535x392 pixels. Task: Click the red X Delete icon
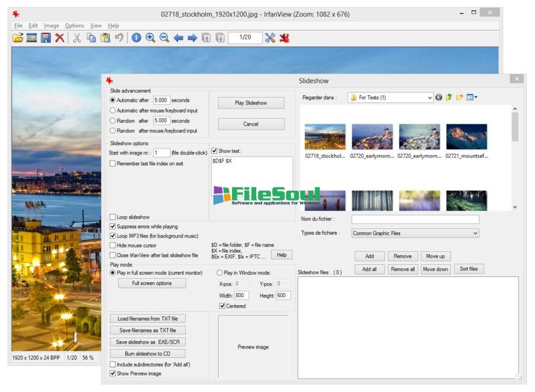coord(60,38)
